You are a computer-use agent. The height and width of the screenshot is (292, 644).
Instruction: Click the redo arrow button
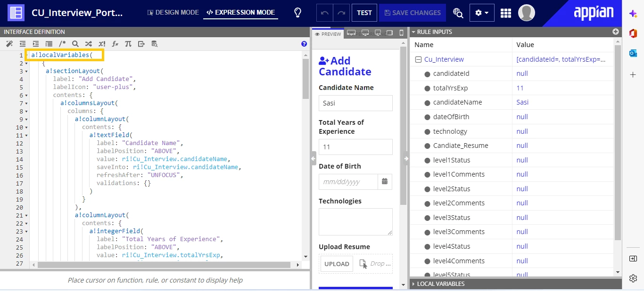click(x=341, y=13)
